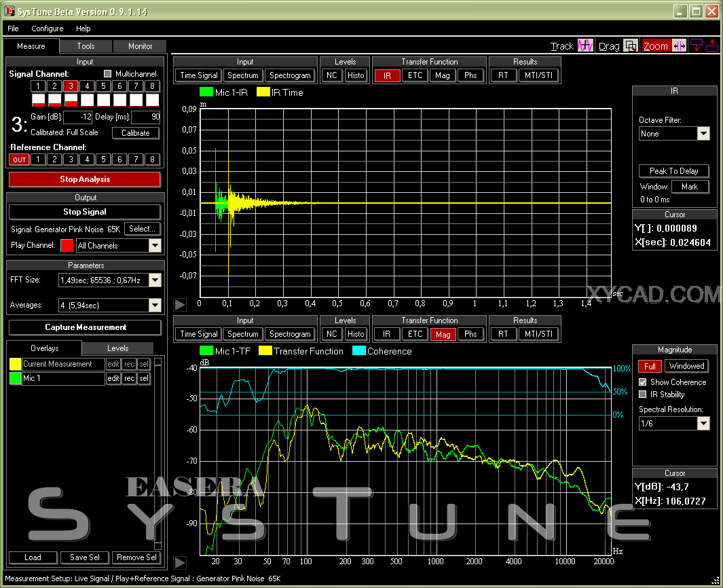Select MTI/STI in the upper graph toolbar
Screen dimensions: 723x588
(x=538, y=75)
